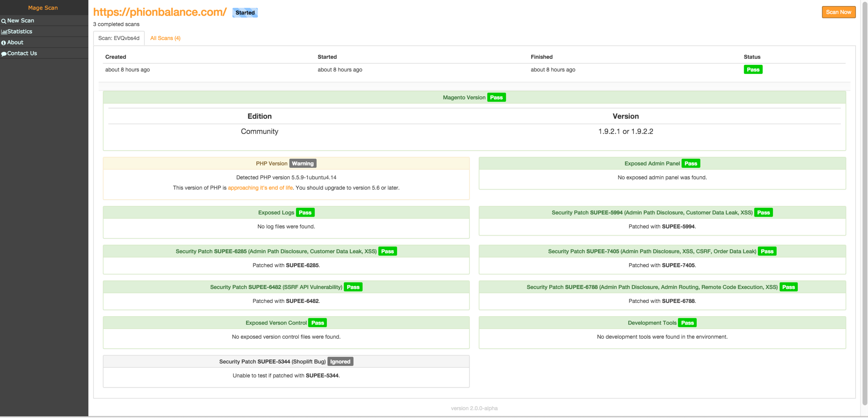Screen dimensions: 868x418
Task: Click Security Patch SUPEE-6788 heading
Action: [652, 287]
